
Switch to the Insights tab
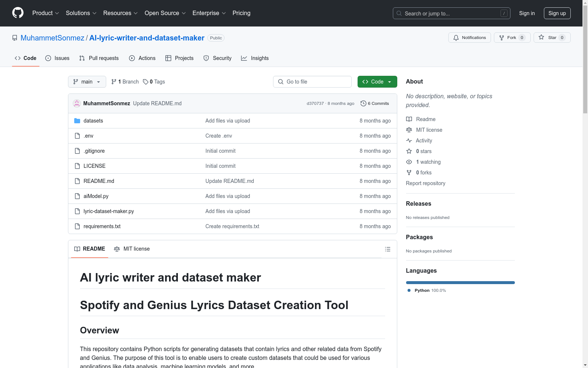pyautogui.click(x=255, y=58)
